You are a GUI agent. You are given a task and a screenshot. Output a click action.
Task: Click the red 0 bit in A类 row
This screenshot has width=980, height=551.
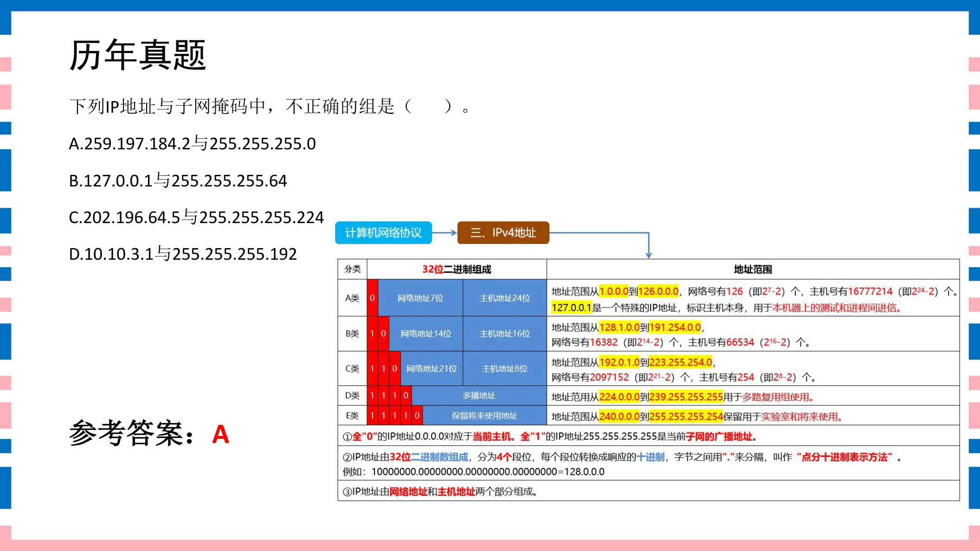click(372, 298)
